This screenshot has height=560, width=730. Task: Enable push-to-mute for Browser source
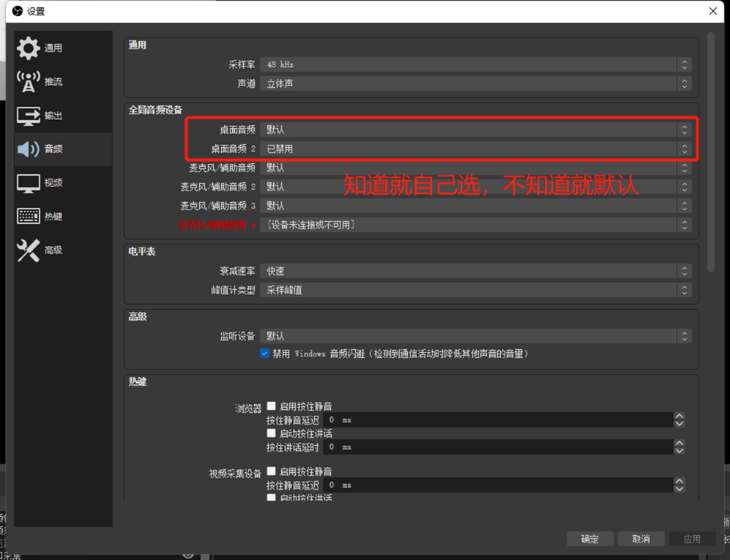click(272, 406)
